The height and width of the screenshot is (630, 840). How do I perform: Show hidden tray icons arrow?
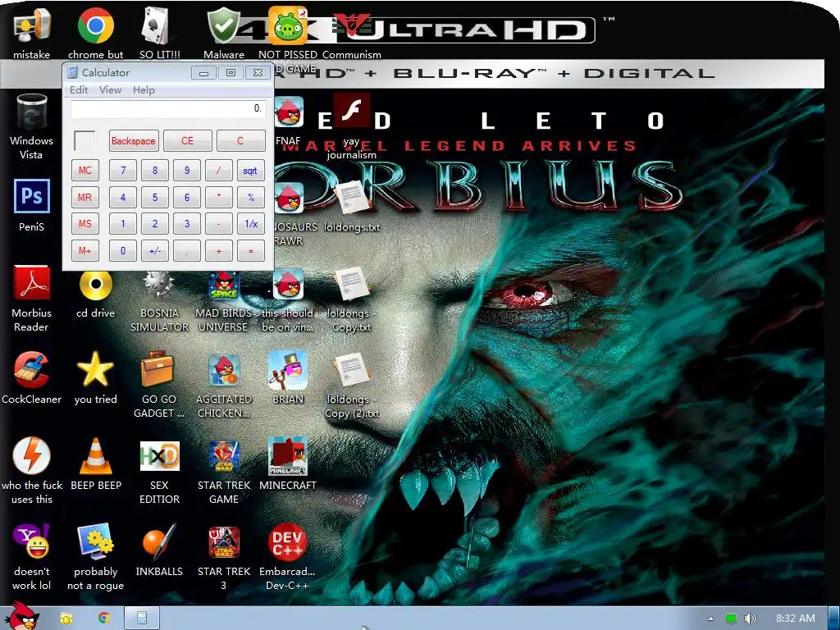(711, 619)
